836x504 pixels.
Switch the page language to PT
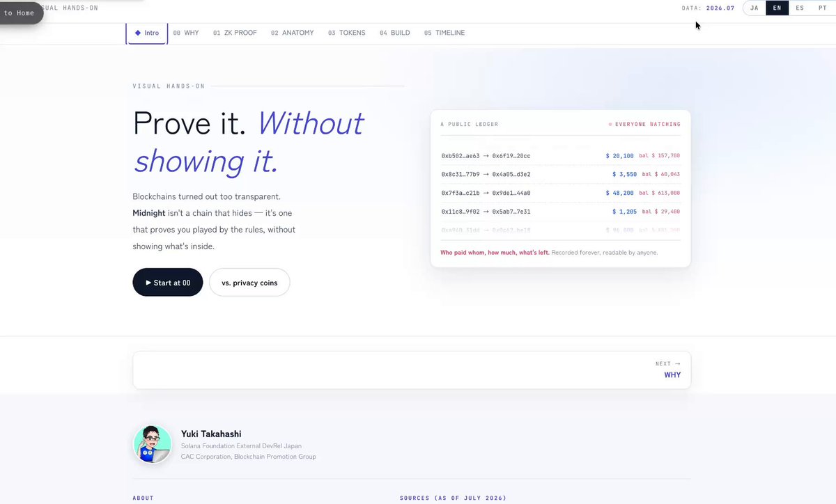(x=823, y=8)
